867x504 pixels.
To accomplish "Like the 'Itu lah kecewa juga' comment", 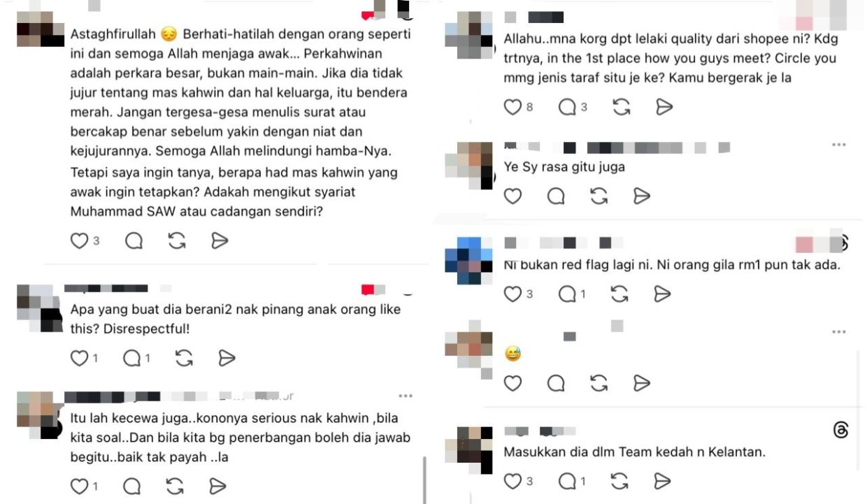I will tap(79, 487).
